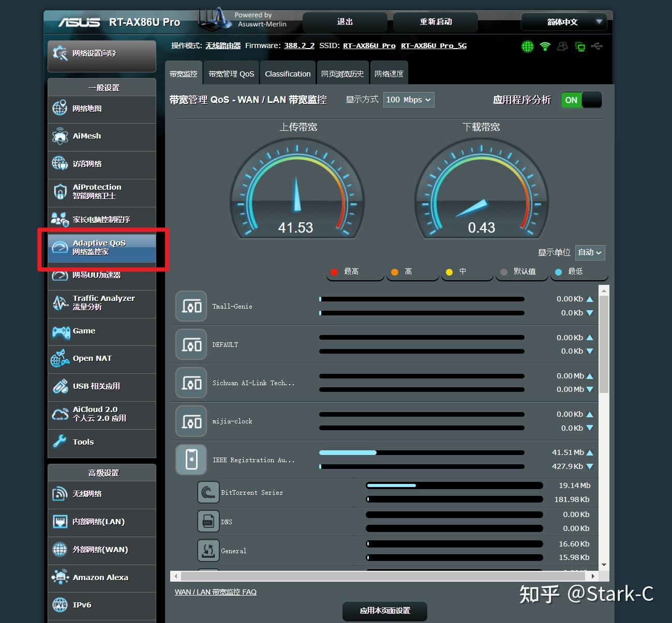The height and width of the screenshot is (623, 672).
Task: Open the 网易UU加速器 sidebar item
Action: click(x=102, y=276)
